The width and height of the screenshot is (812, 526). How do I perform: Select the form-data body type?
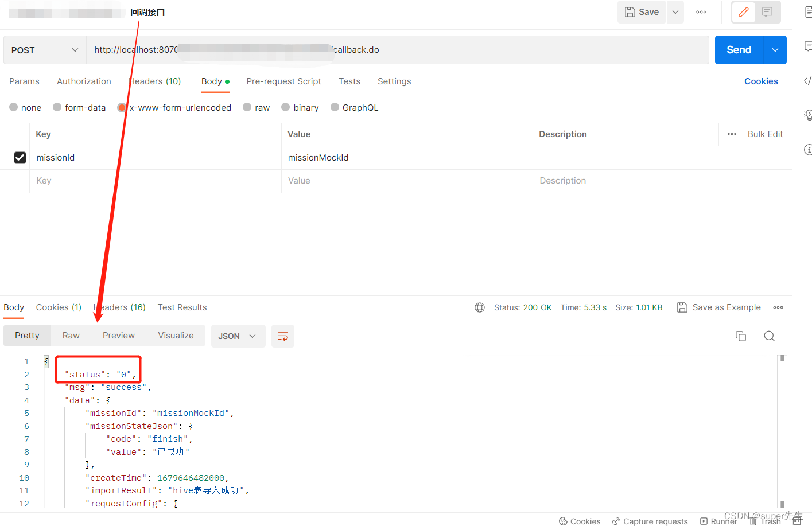pyautogui.click(x=79, y=107)
